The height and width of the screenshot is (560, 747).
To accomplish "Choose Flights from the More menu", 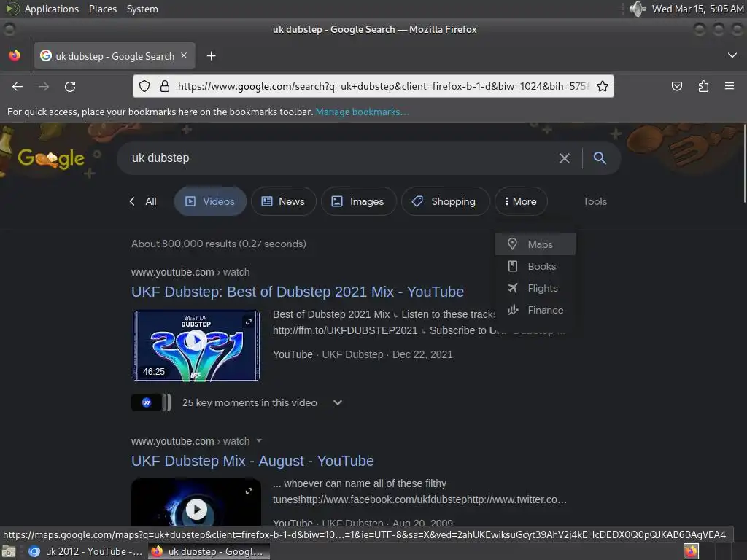I will 535,288.
